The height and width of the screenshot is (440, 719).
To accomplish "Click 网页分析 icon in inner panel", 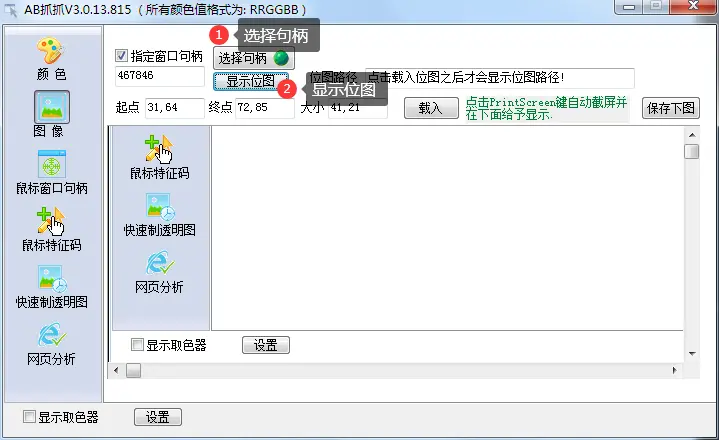I will [x=159, y=272].
